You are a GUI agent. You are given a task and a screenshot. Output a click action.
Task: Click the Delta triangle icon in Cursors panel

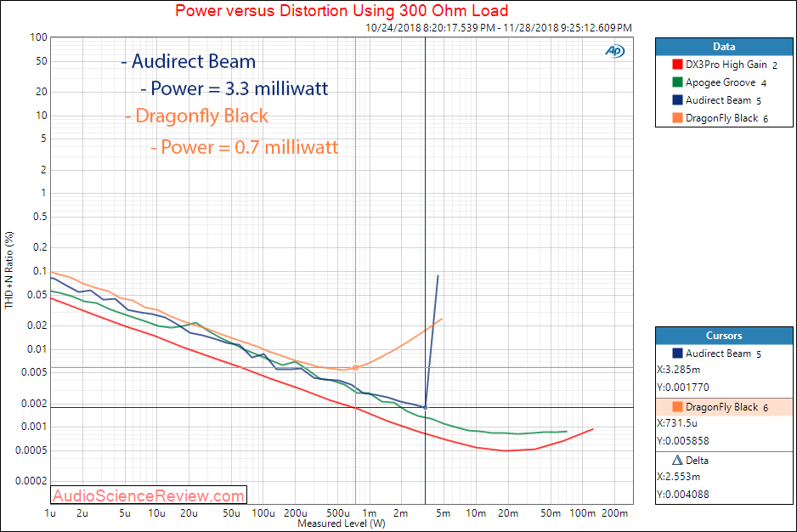pos(677,461)
